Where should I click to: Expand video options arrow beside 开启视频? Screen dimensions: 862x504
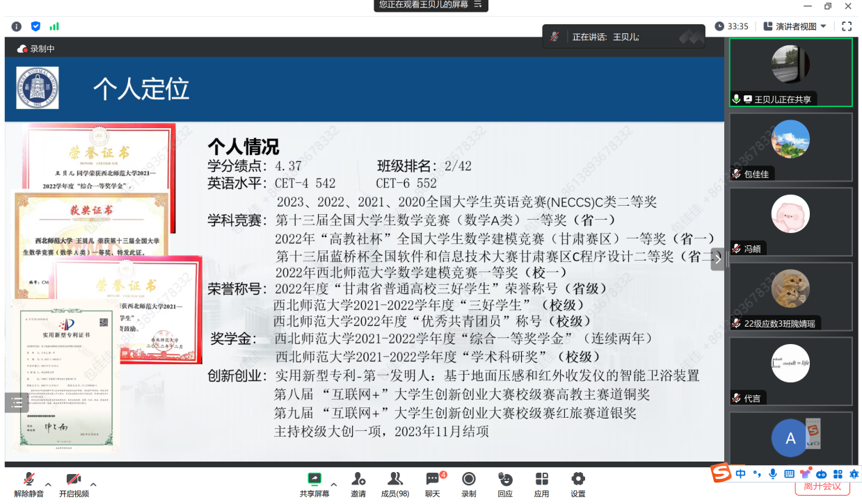click(x=93, y=485)
